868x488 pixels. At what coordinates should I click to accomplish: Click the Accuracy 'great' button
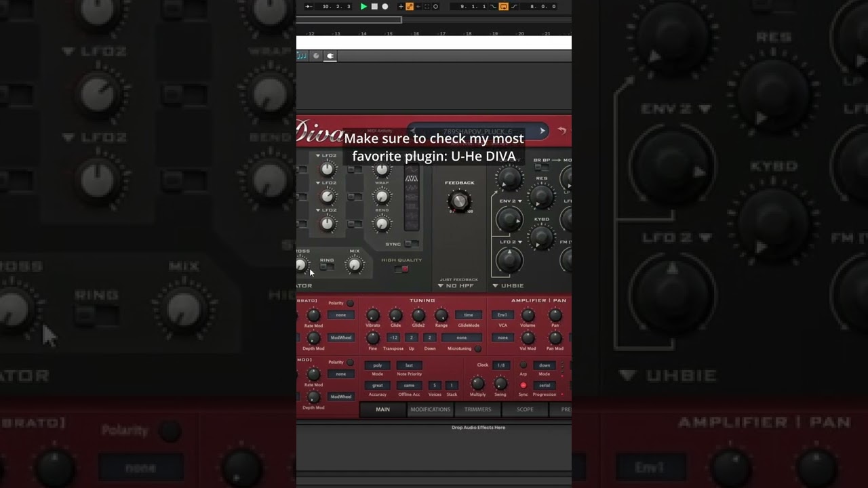click(x=378, y=385)
